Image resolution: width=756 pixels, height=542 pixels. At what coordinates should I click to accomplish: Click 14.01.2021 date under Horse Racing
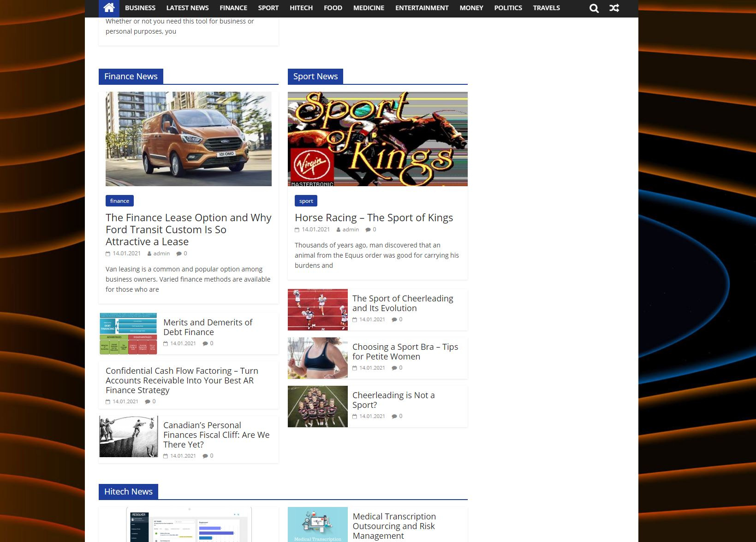pos(316,230)
